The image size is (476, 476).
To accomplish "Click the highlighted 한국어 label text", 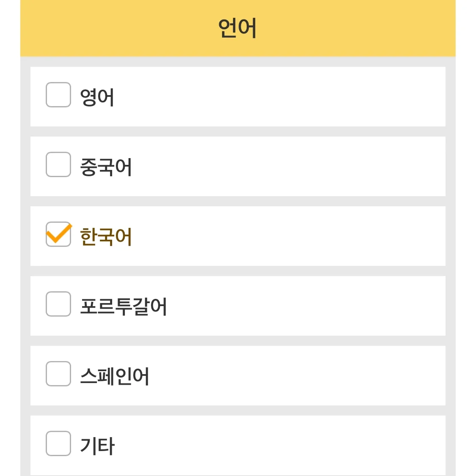I will [106, 236].
